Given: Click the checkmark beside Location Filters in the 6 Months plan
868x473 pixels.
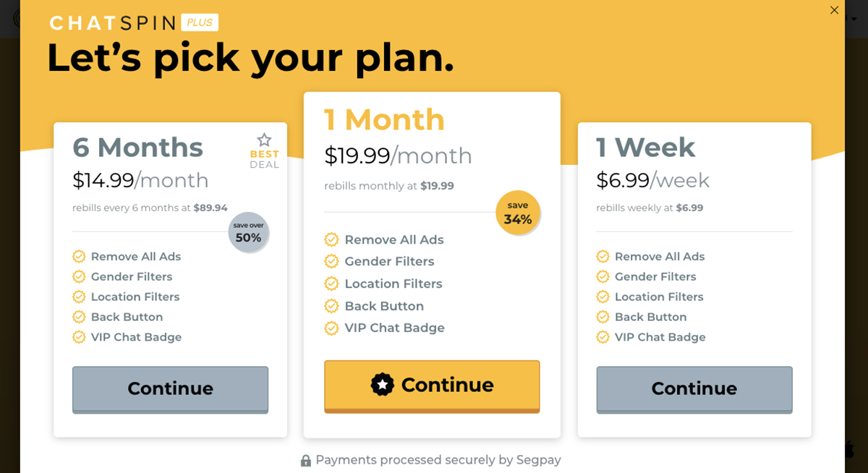Looking at the screenshot, I should click(x=79, y=297).
